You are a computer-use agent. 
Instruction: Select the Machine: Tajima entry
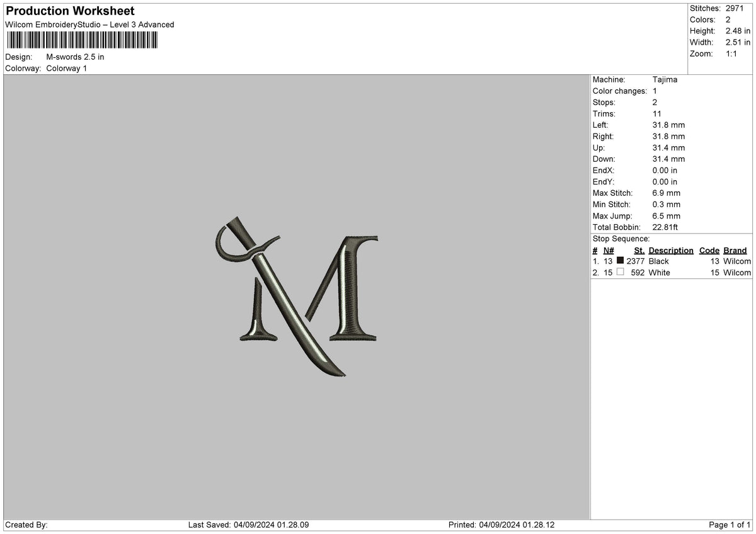pos(636,79)
